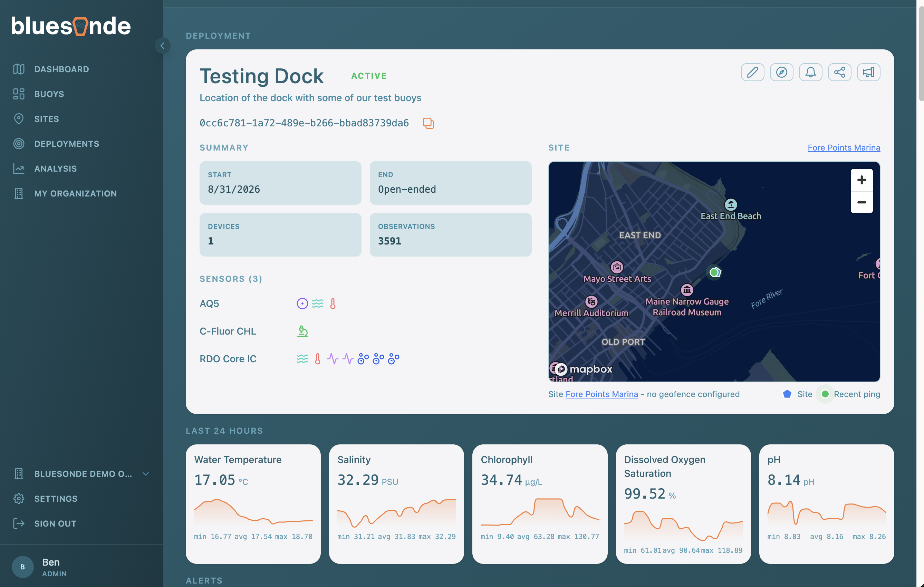Viewport: 924px width, 587px height.
Task: Click the second RDO Core IC pulse icon
Action: point(348,359)
